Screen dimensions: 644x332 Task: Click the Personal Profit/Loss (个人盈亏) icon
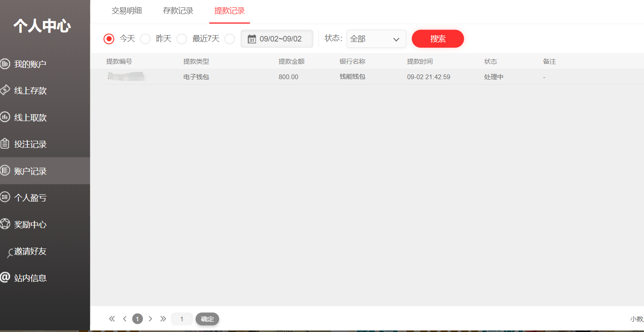tap(5, 197)
